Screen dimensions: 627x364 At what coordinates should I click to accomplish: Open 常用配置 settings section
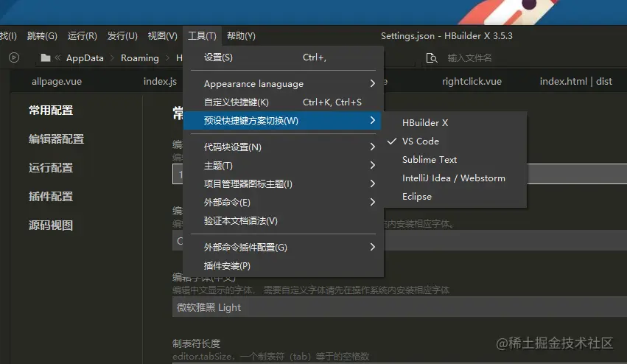51,111
